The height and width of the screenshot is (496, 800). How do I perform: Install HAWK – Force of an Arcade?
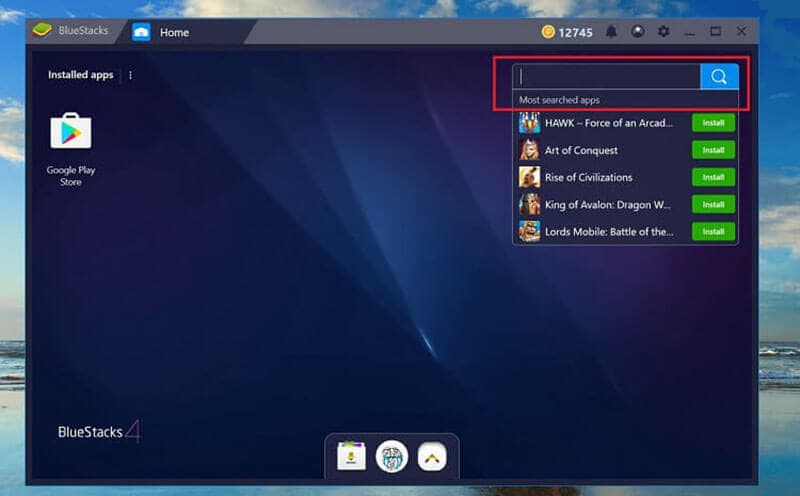(x=713, y=123)
